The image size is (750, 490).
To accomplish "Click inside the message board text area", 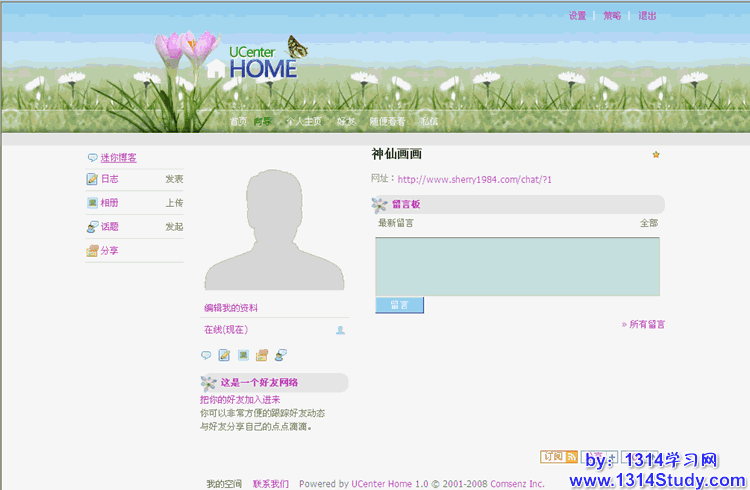I will pyautogui.click(x=517, y=266).
